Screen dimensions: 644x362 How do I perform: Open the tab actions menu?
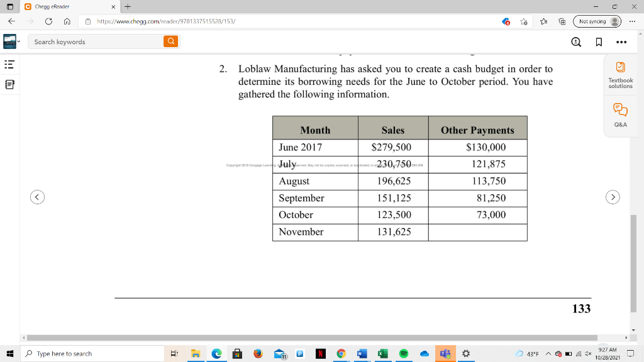10,6
